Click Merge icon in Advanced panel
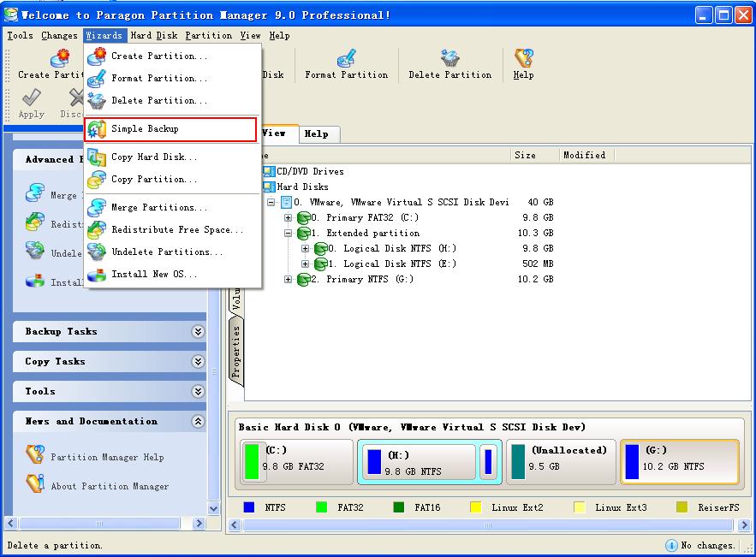 click(x=35, y=193)
